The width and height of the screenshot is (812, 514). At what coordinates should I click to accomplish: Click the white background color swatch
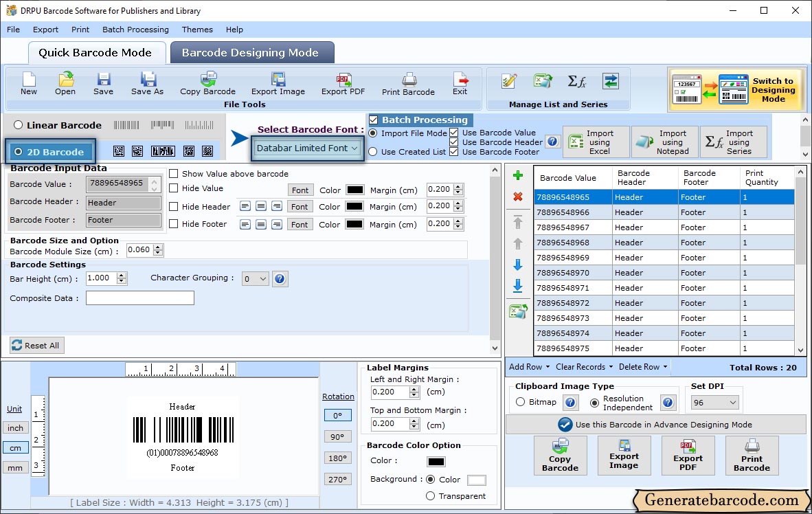[x=477, y=480]
